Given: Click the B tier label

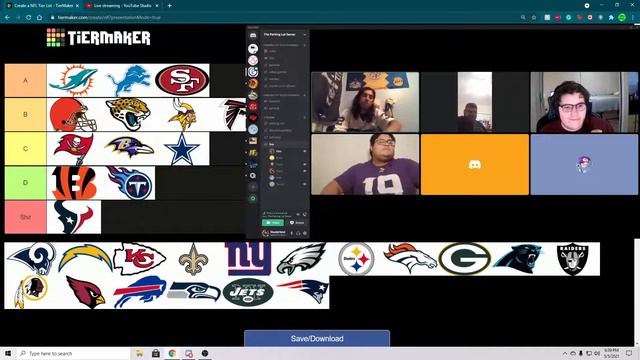Looking at the screenshot, I should click(25, 115).
